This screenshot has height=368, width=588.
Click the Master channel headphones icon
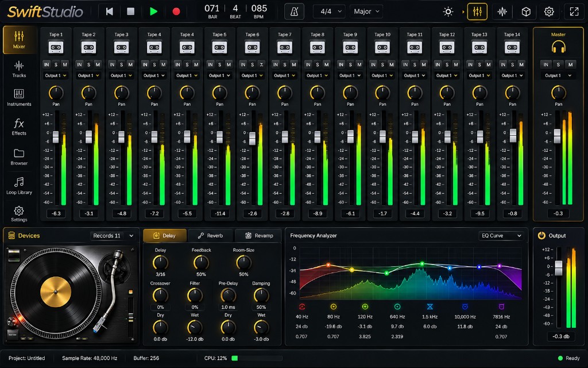click(558, 47)
